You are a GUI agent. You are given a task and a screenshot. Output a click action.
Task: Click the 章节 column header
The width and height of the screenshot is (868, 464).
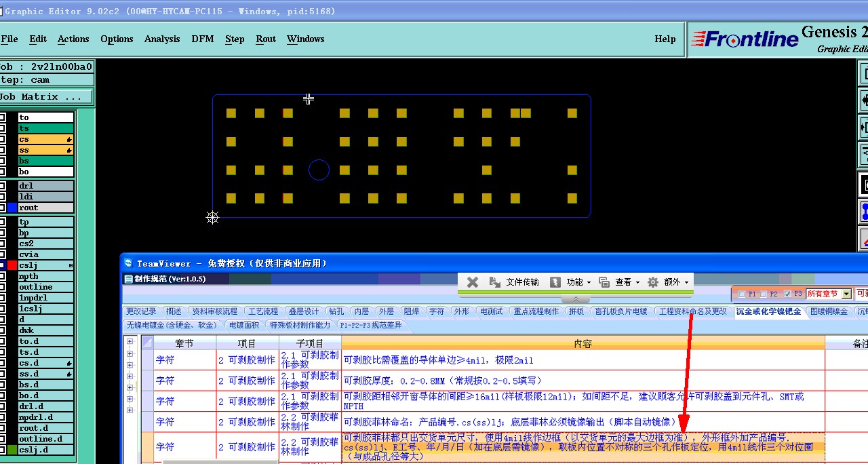[184, 343]
